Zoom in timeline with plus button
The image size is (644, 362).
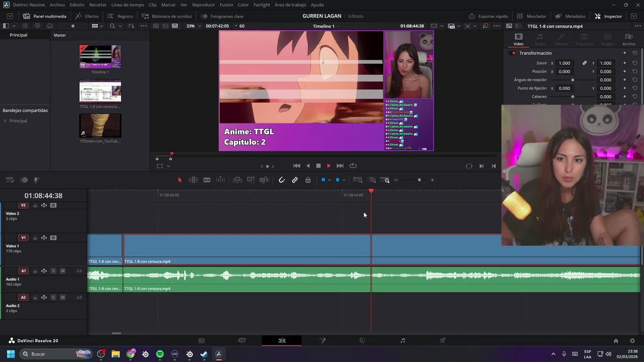tap(432, 180)
